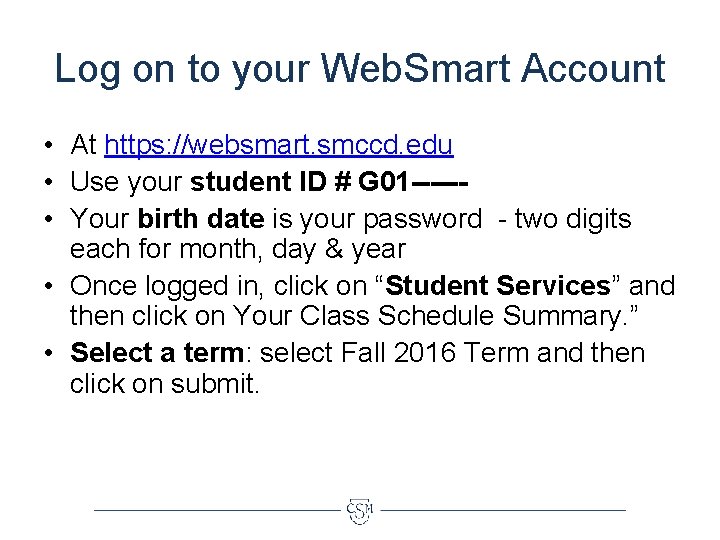This screenshot has width=720, height=540.
Task: Click the bullet marker before "Use your"
Action: coord(47,183)
